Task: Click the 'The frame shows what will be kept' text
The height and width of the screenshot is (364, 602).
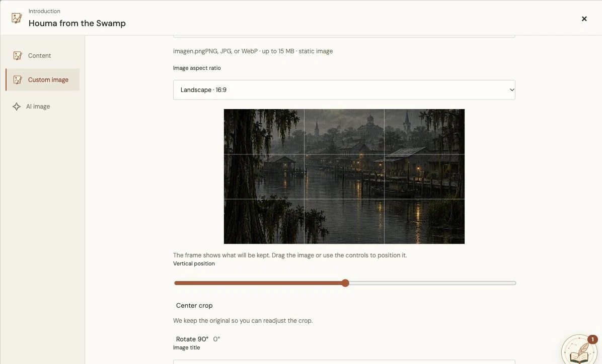Action: (x=290, y=255)
